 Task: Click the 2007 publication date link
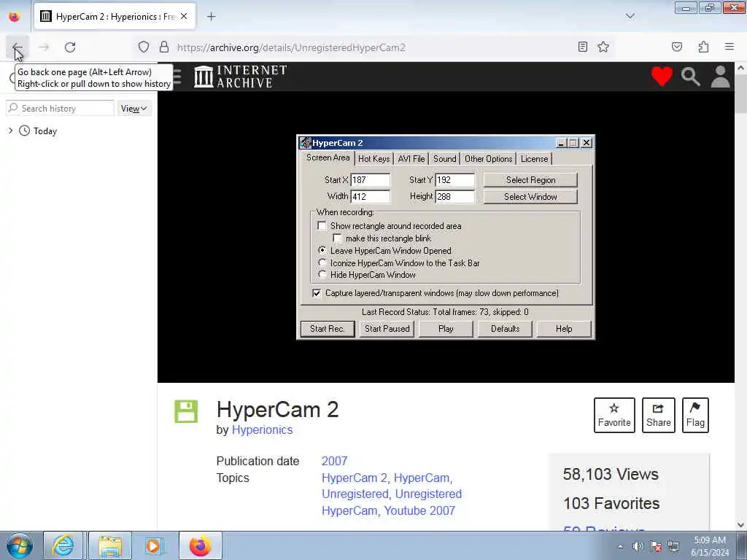[x=334, y=461]
